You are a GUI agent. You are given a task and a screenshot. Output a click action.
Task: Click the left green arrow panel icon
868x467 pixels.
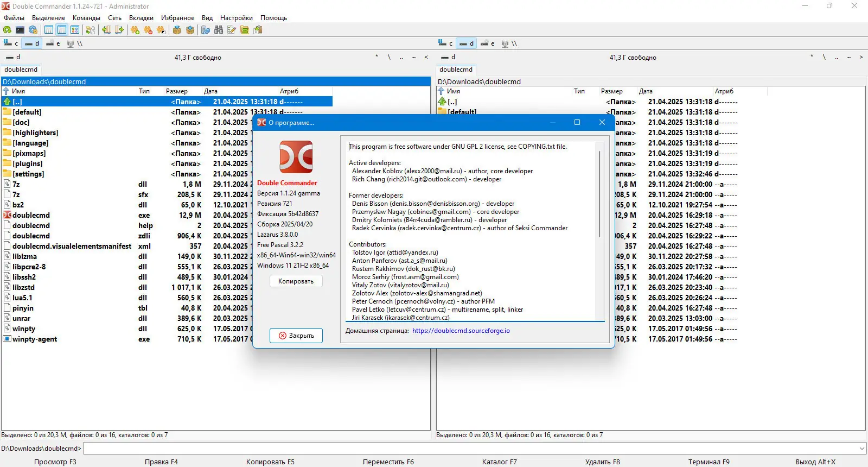[x=106, y=30]
